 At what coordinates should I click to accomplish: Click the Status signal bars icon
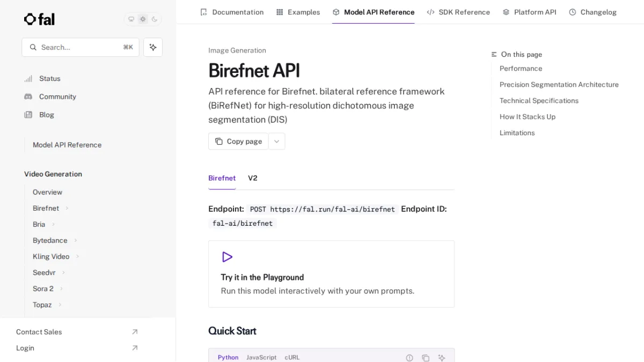point(28,78)
